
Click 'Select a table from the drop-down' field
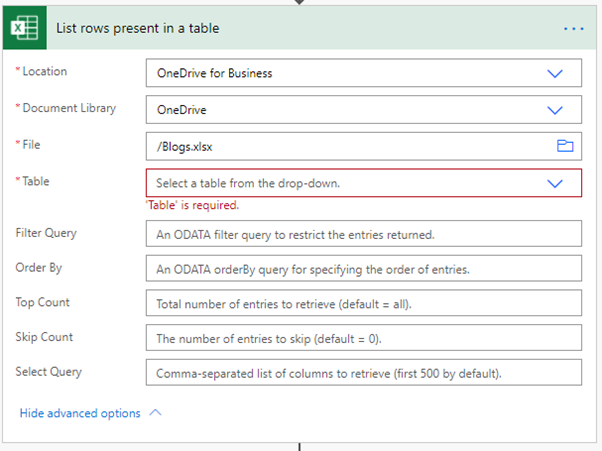(x=364, y=183)
